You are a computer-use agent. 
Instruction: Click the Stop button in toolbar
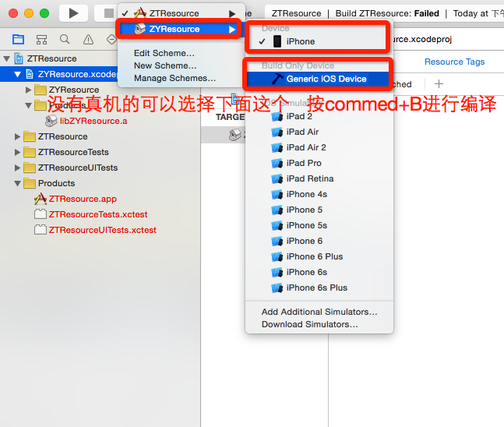pyautogui.click(x=108, y=13)
